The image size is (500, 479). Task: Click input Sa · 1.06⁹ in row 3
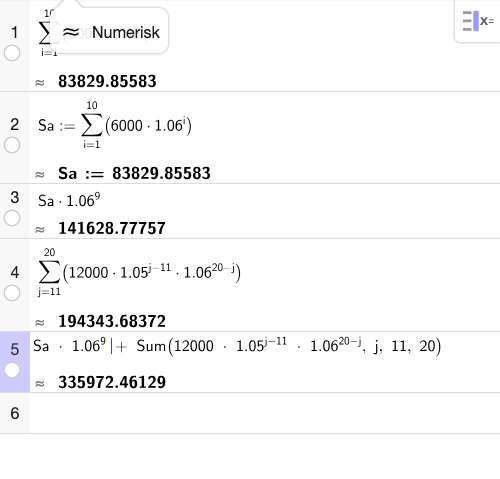click(69, 200)
